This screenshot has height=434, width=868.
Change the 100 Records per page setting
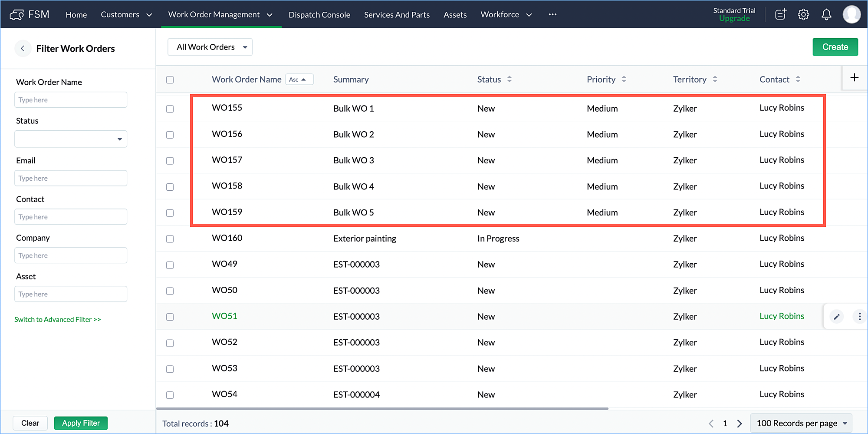[x=801, y=423]
